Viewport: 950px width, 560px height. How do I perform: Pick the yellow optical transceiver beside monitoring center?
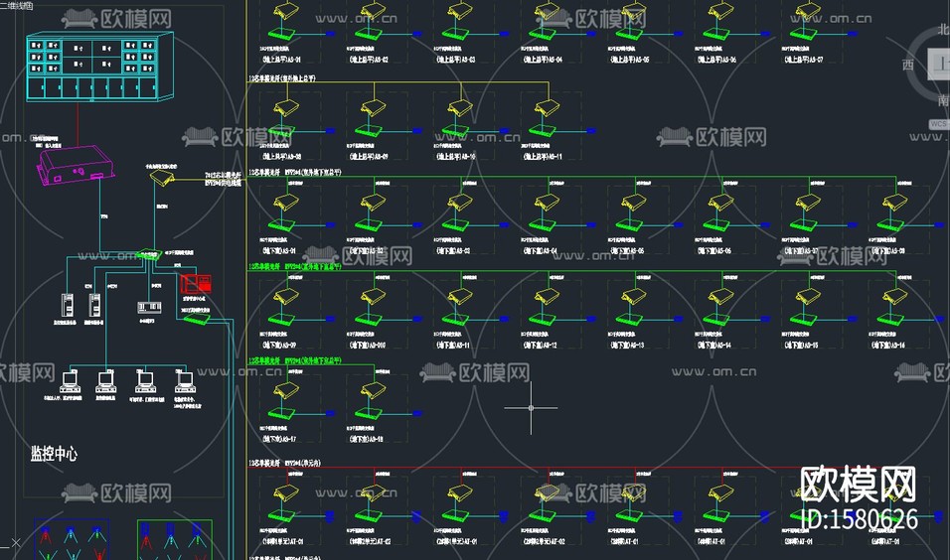pos(162,178)
